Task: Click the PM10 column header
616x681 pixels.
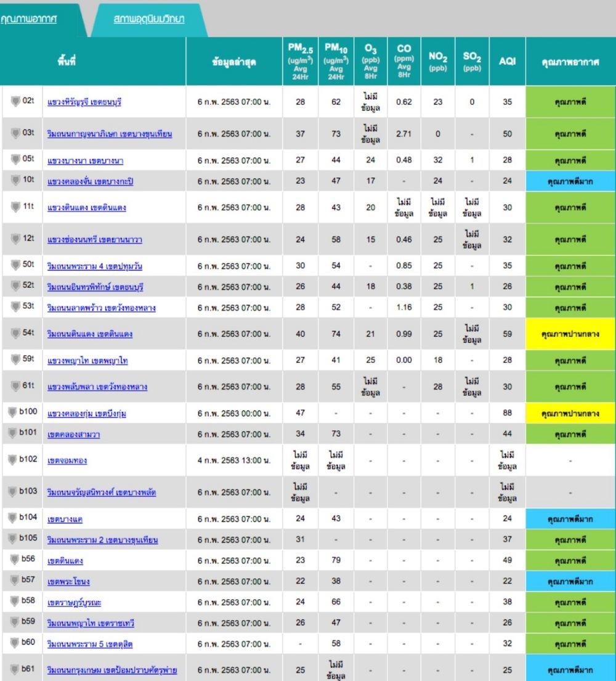Action: click(336, 61)
